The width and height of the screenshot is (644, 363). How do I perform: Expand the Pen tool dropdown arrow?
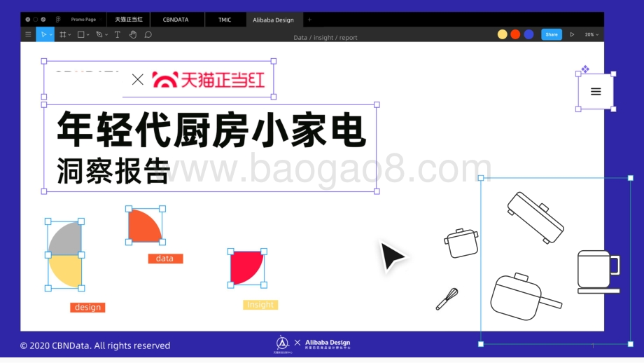[x=106, y=35]
